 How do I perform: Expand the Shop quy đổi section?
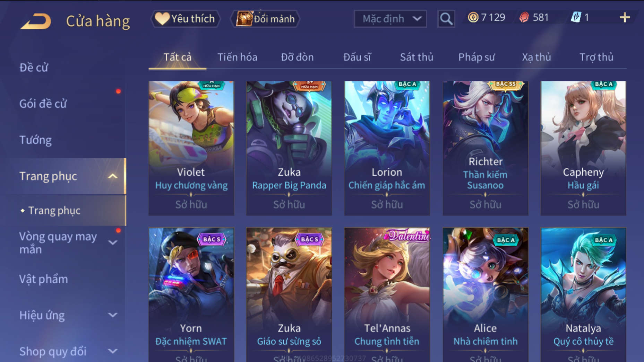click(x=113, y=351)
